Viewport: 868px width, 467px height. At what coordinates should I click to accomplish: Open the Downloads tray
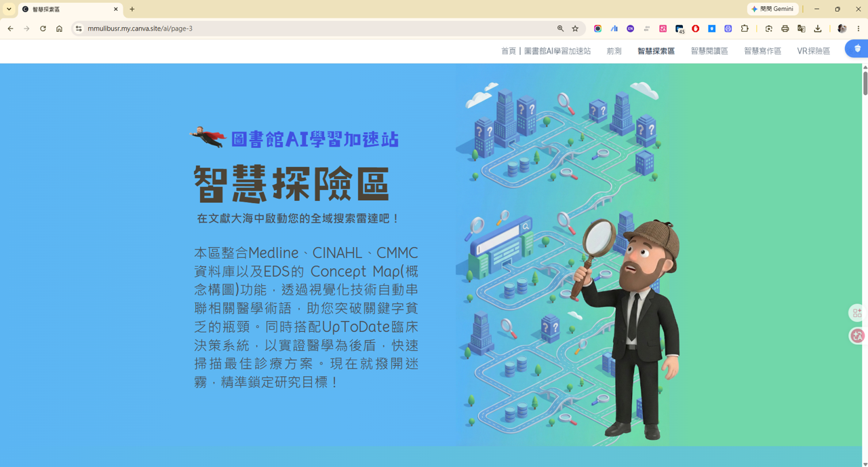tap(818, 29)
